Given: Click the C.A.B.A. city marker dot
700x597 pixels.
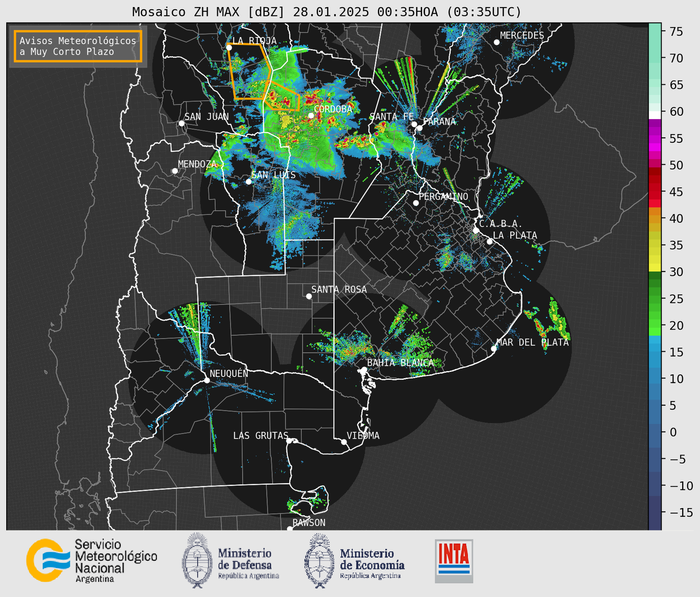Looking at the screenshot, I should click(476, 230).
